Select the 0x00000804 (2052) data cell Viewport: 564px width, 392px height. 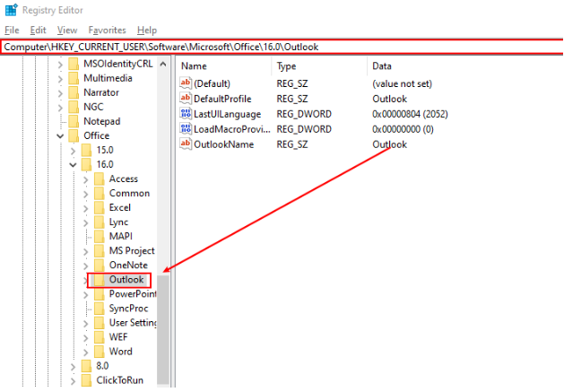pos(410,114)
